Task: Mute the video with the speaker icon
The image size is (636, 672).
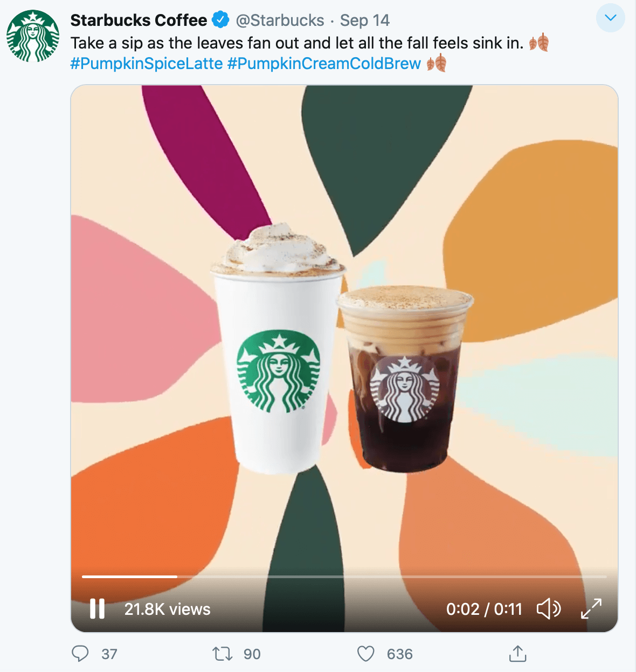Action: coord(549,609)
